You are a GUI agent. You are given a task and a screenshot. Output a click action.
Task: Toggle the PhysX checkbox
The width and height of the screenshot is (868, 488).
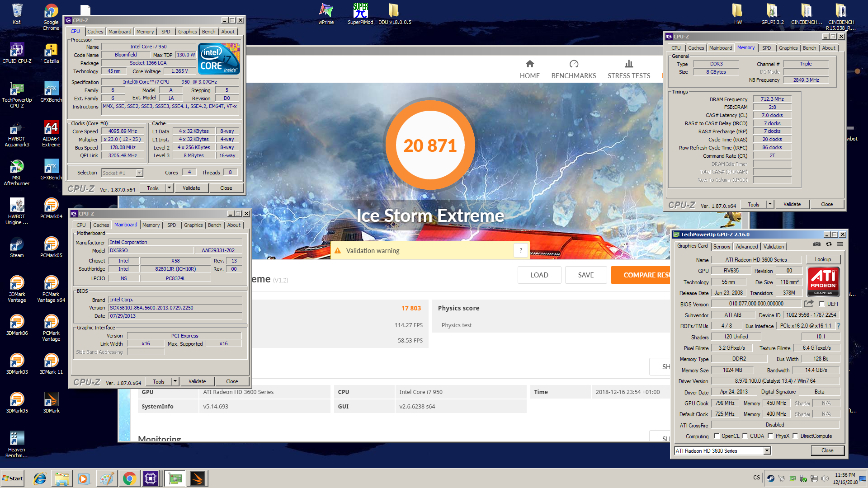tap(770, 436)
